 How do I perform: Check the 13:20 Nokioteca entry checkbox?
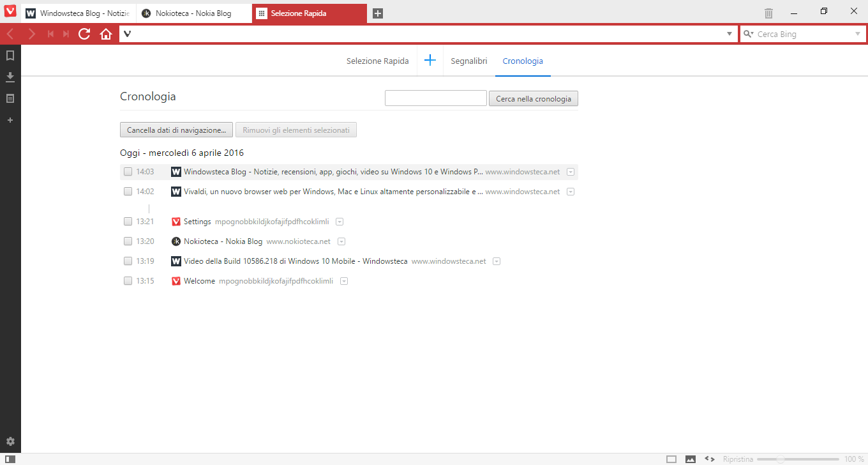[x=128, y=241]
